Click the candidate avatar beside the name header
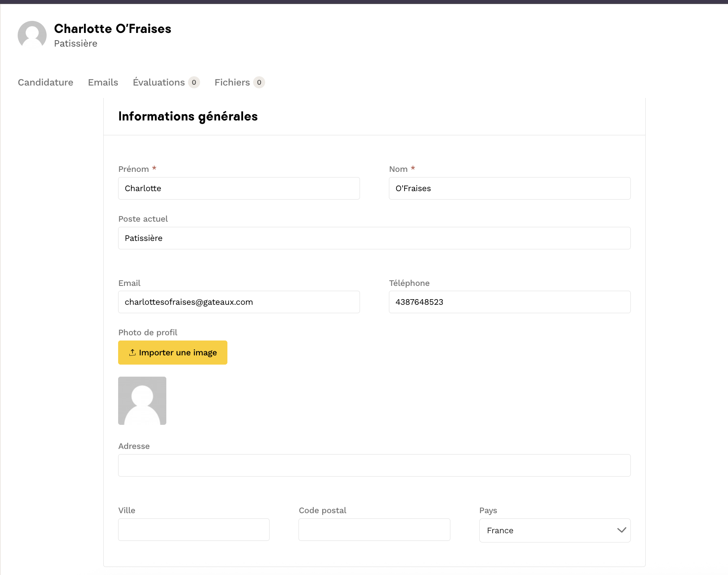 32,35
